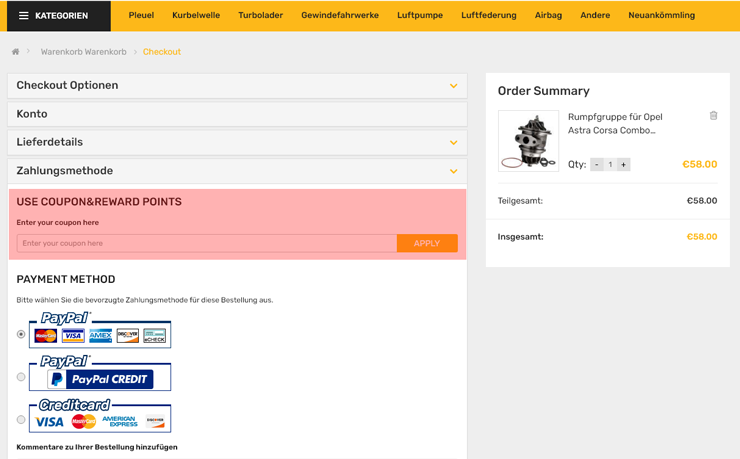Image resolution: width=740 pixels, height=459 pixels.
Task: Click the Order Summary heading
Action: tap(544, 91)
